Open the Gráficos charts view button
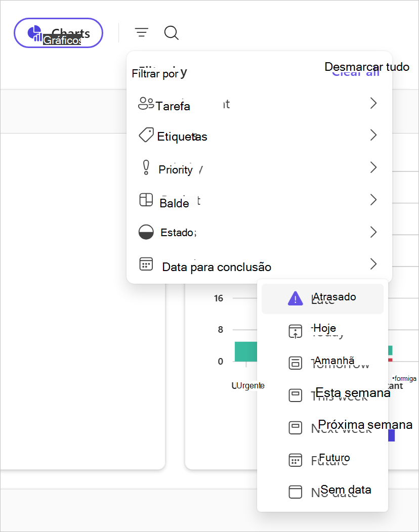This screenshot has height=532, width=419. tap(58, 33)
